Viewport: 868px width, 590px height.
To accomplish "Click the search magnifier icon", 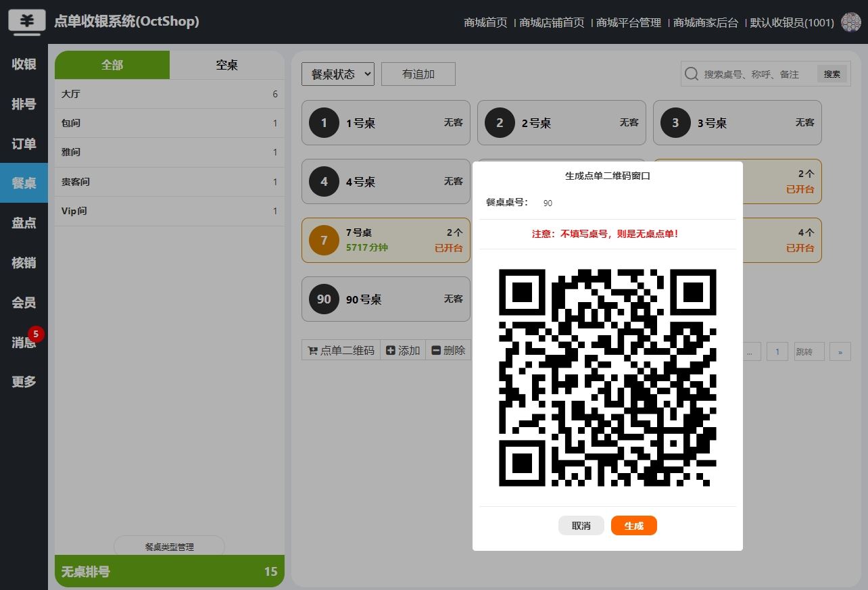I will (x=691, y=74).
